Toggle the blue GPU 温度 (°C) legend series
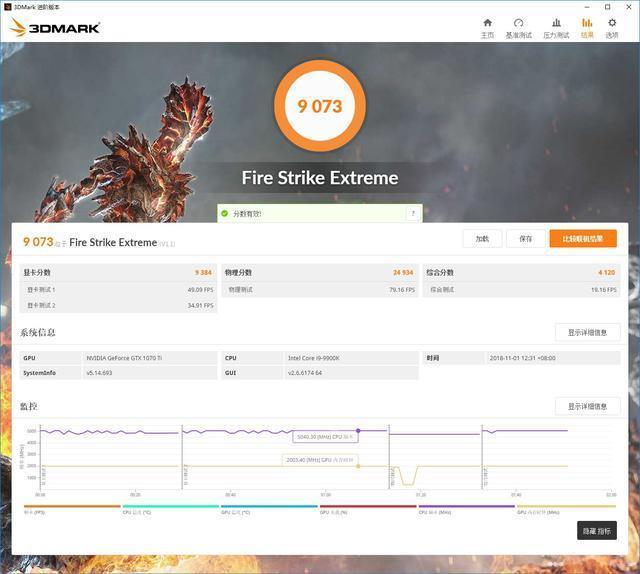Screen dimensions: 640x574 pyautogui.click(x=269, y=509)
